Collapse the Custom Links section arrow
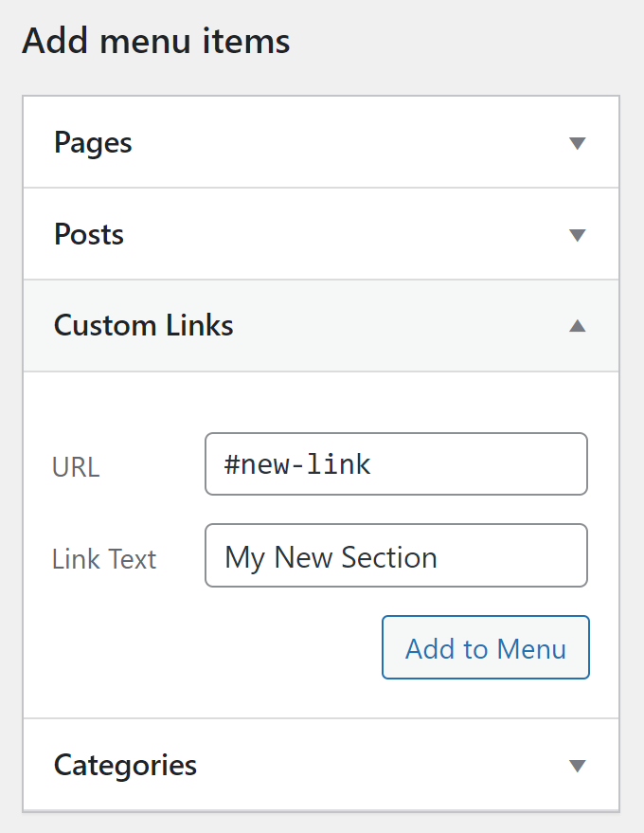Image resolution: width=644 pixels, height=833 pixels. point(577,326)
